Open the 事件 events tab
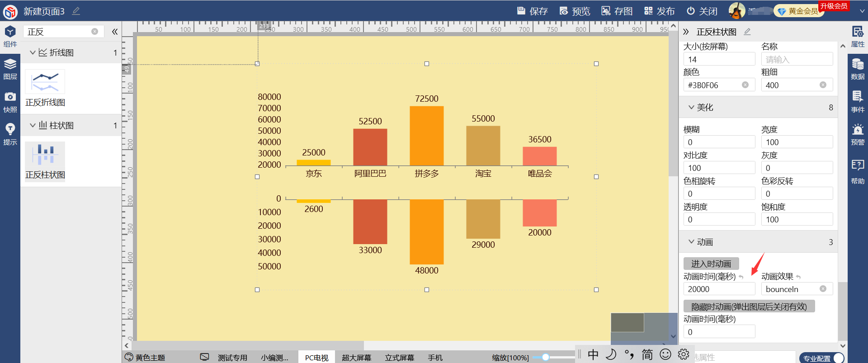 tap(858, 102)
